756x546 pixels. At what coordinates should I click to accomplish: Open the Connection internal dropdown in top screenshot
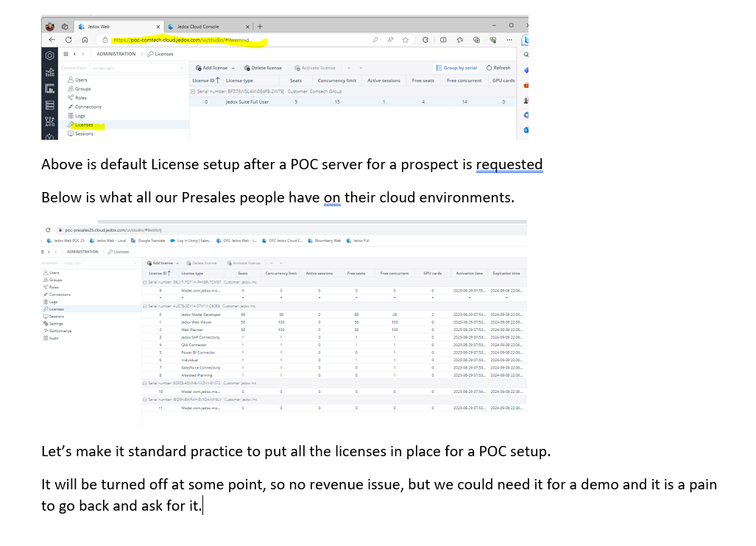tap(121, 68)
